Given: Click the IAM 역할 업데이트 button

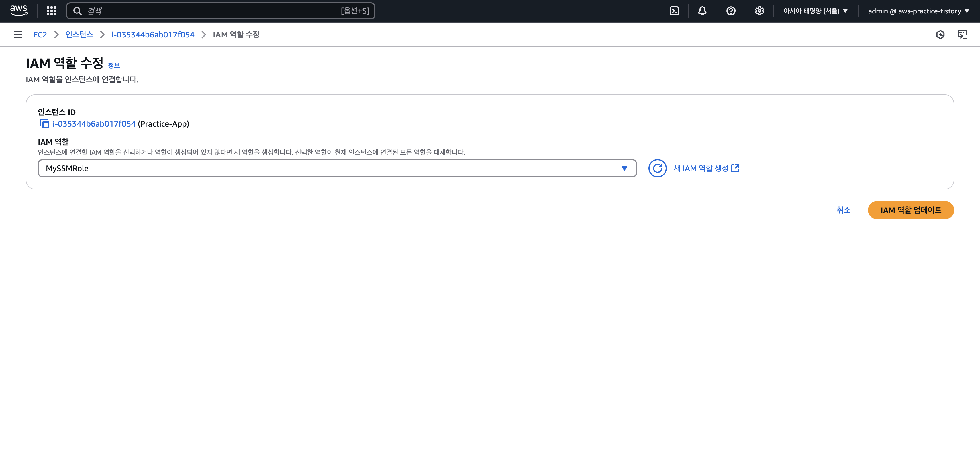Looking at the screenshot, I should click(910, 210).
